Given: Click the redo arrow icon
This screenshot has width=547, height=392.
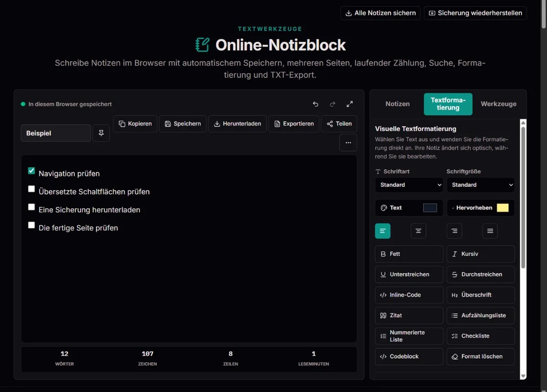Looking at the screenshot, I should pos(333,104).
